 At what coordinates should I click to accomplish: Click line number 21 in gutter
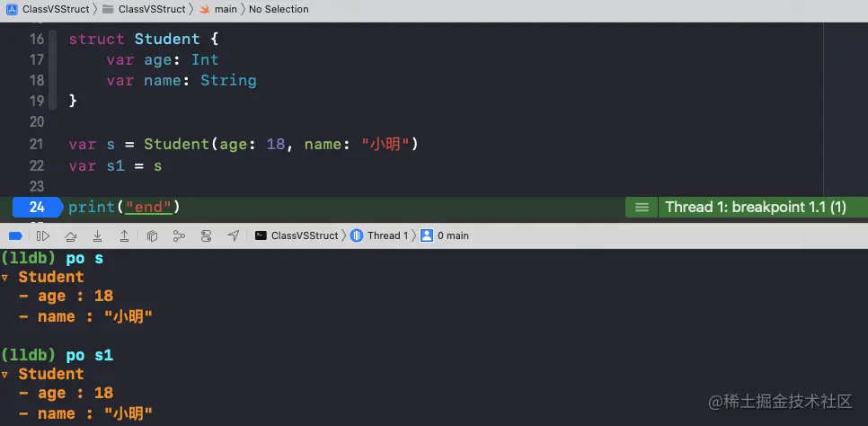pyautogui.click(x=37, y=144)
